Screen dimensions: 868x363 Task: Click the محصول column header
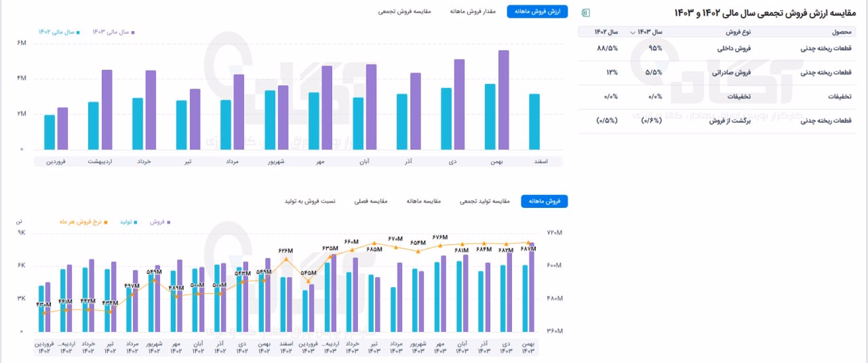tap(842, 32)
